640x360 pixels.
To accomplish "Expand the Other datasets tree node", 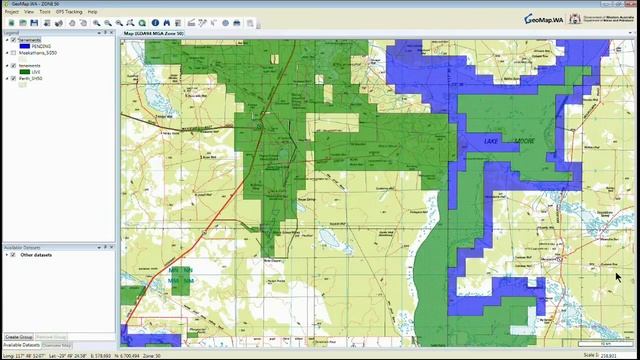I will [7, 255].
